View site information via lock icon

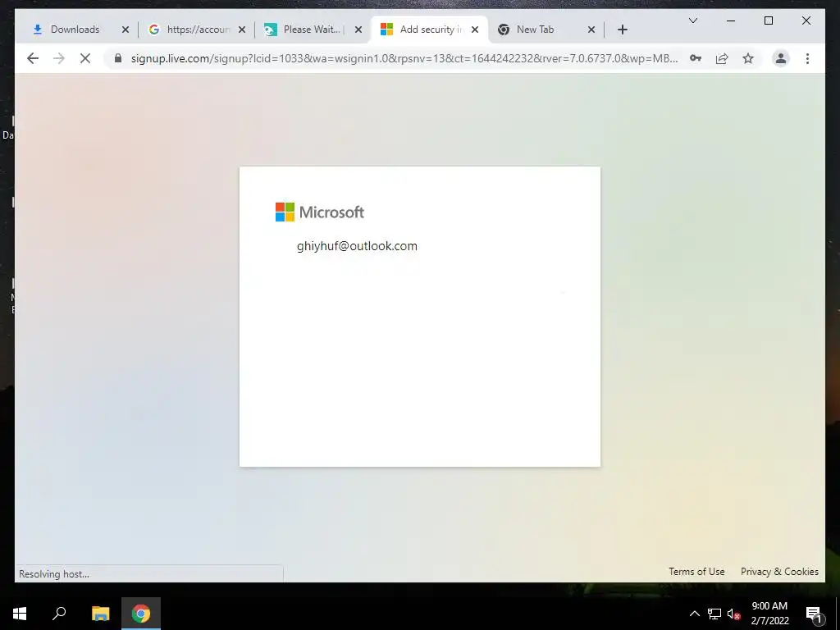tap(118, 58)
